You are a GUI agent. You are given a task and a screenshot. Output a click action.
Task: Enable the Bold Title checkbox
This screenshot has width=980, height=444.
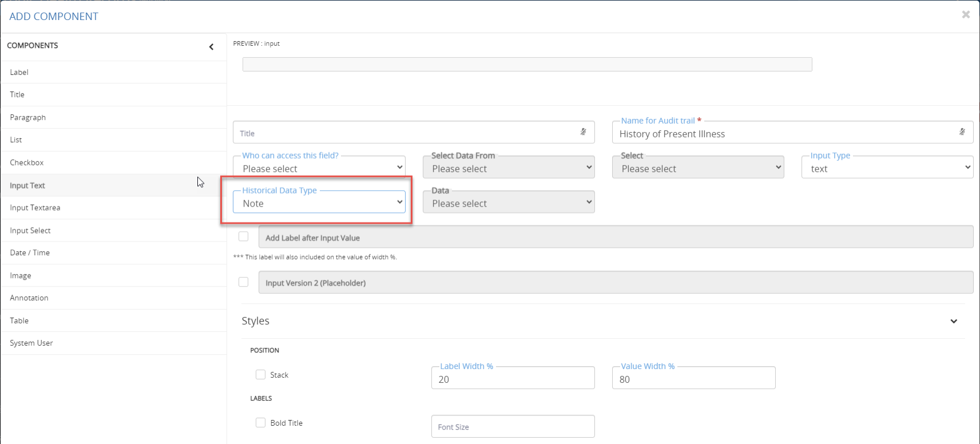(x=261, y=423)
